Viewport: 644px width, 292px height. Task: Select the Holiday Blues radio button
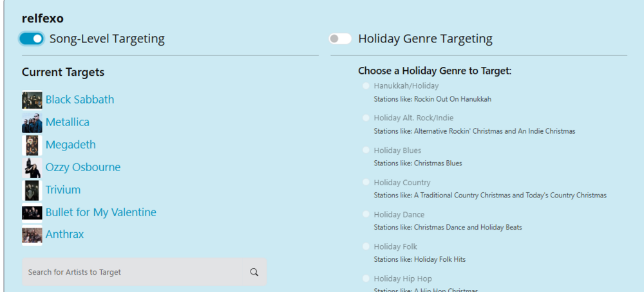pyautogui.click(x=366, y=150)
